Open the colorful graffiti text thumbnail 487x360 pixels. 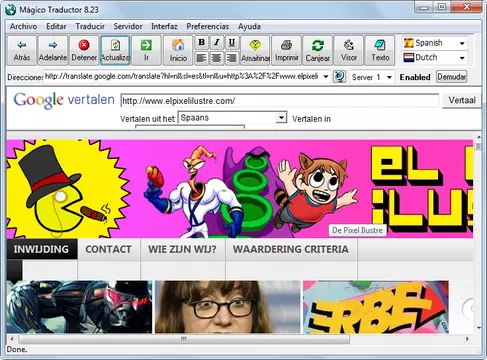376,307
